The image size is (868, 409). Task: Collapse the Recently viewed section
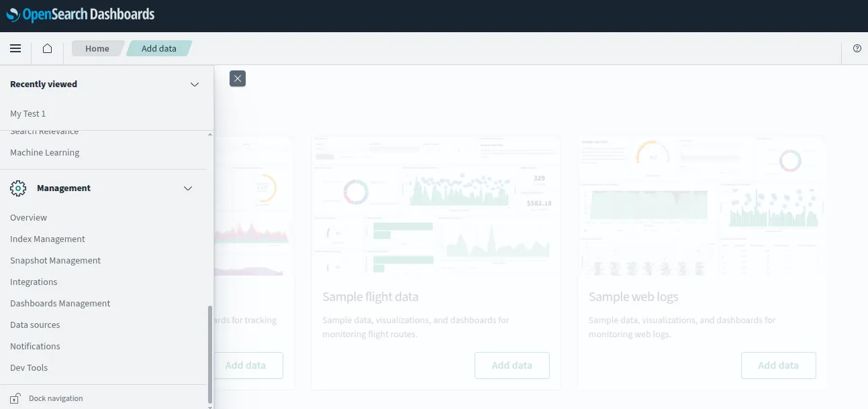coord(195,84)
